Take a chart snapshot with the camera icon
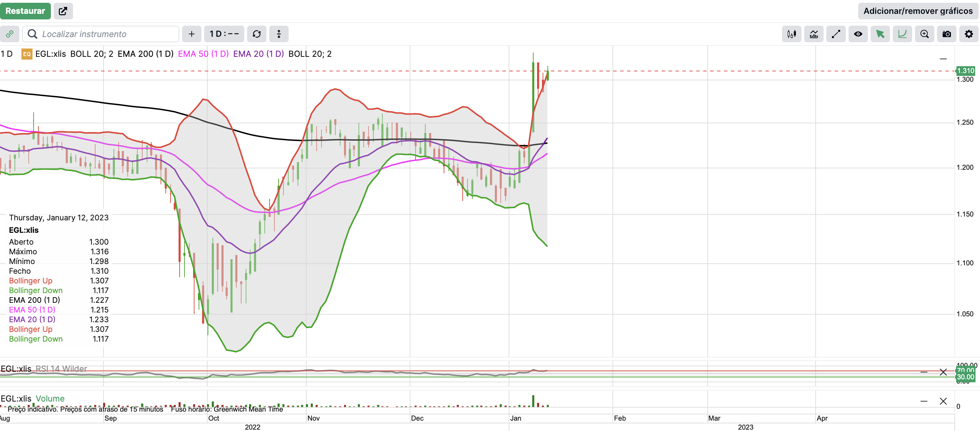Image resolution: width=980 pixels, height=431 pixels. (946, 34)
